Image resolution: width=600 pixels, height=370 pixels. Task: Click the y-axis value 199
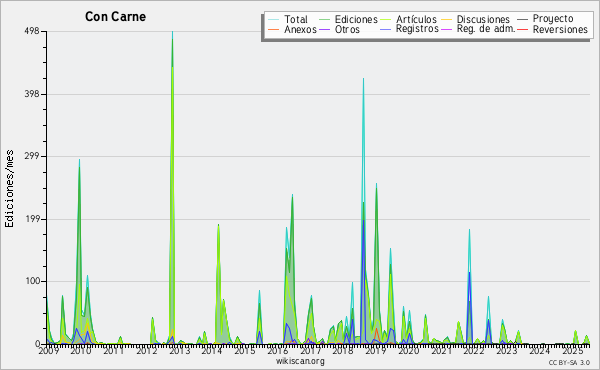pyautogui.click(x=32, y=219)
